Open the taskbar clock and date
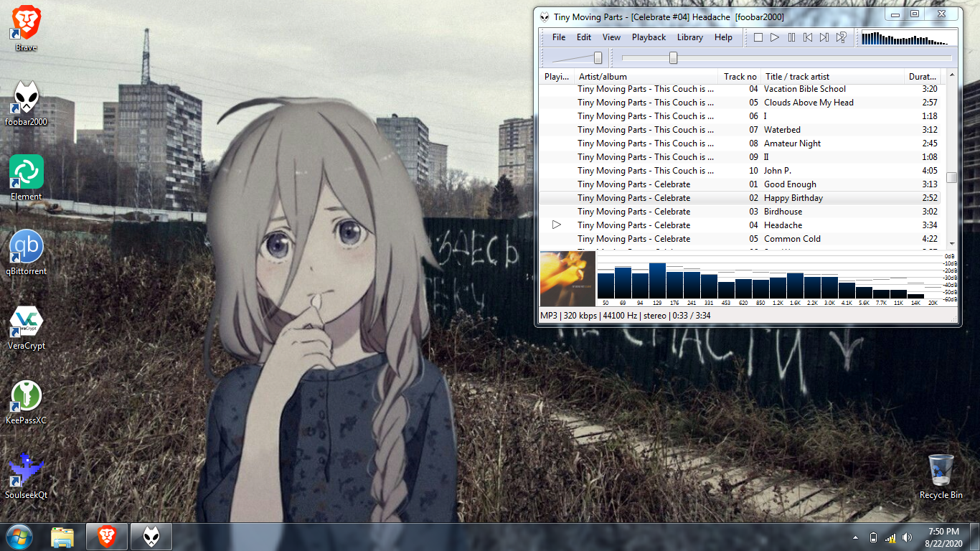This screenshot has width=980, height=551. (943, 537)
